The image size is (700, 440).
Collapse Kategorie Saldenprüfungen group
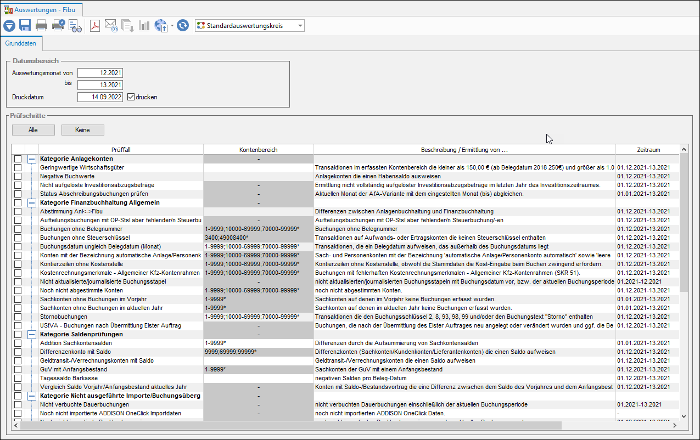coord(31,334)
